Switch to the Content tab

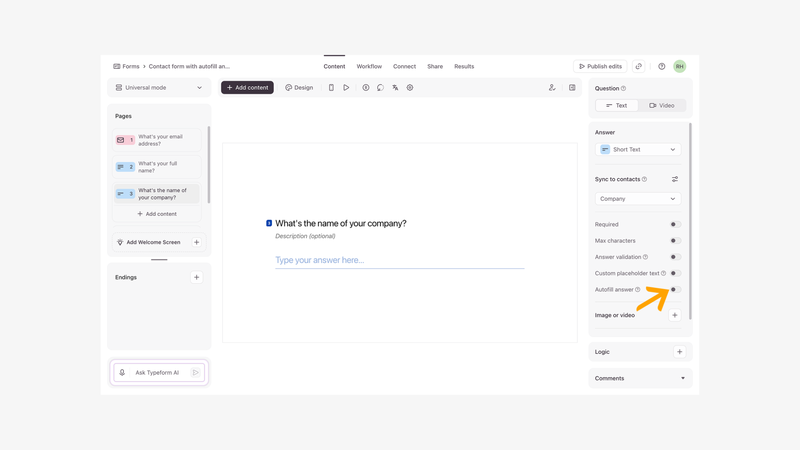pyautogui.click(x=334, y=66)
